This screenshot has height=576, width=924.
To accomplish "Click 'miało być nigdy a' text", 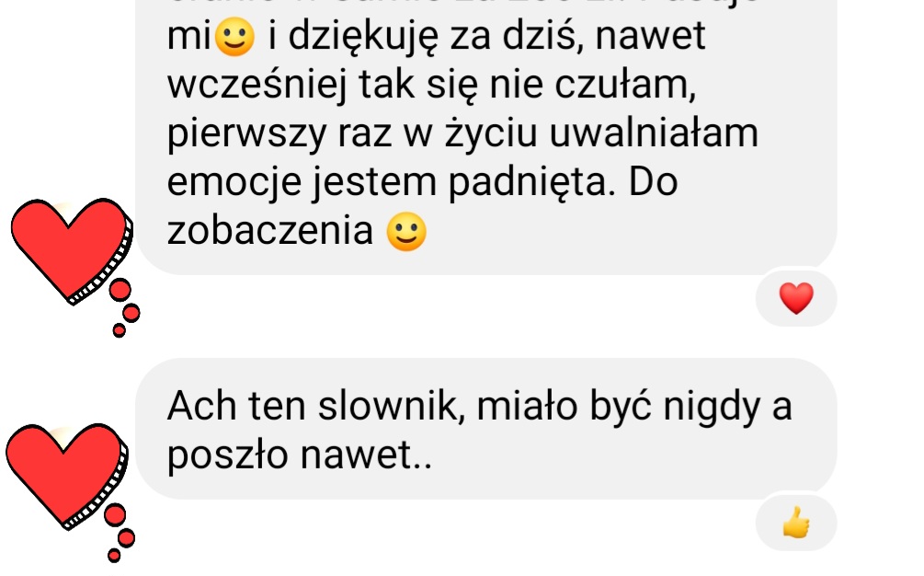I will (x=634, y=408).
